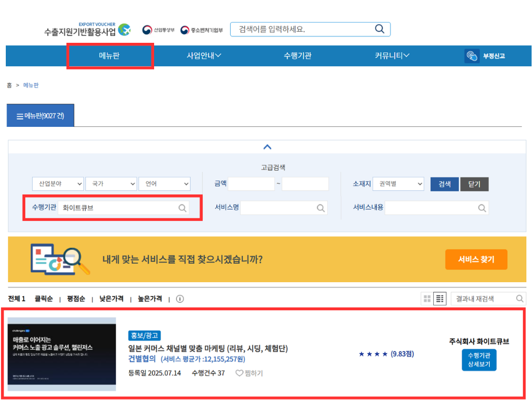Screen dimensions: 532x400
Task: Open the 산업분야 dropdown
Action: click(58, 184)
